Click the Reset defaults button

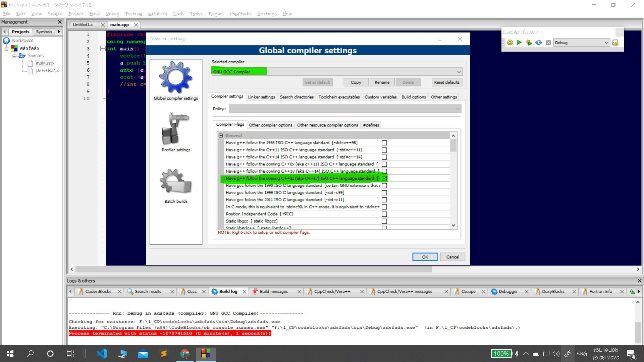coord(446,82)
